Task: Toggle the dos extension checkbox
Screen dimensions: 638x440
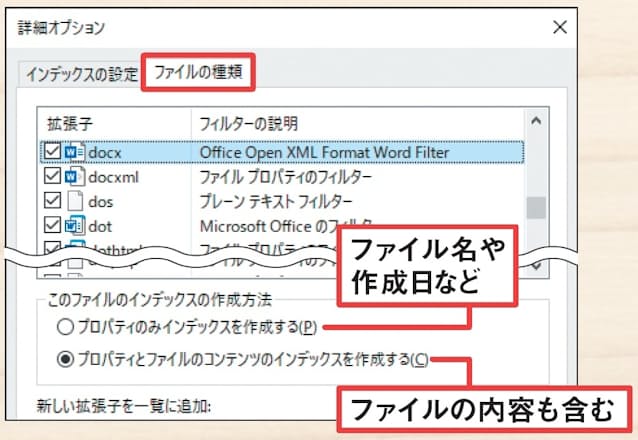Action: point(52,201)
